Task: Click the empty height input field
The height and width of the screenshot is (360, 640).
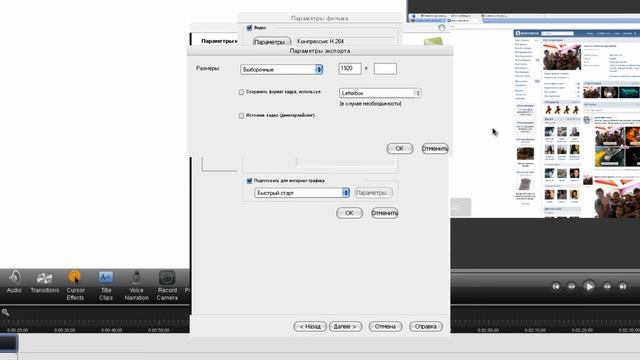Action: 385,69
